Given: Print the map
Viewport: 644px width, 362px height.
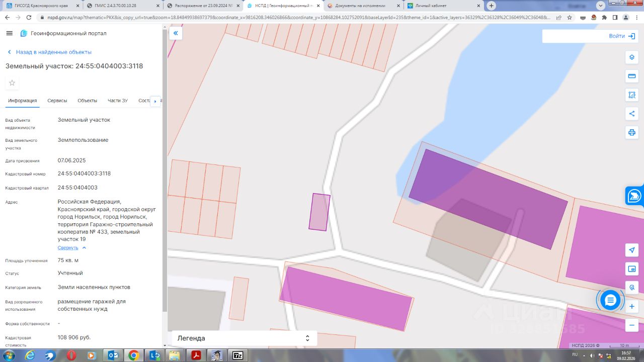Looking at the screenshot, I should [x=632, y=133].
